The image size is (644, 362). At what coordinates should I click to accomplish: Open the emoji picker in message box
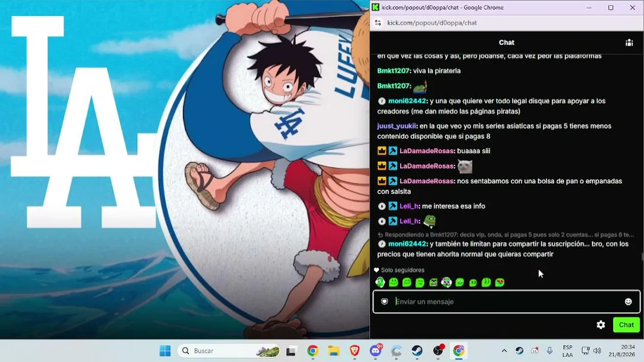(628, 302)
